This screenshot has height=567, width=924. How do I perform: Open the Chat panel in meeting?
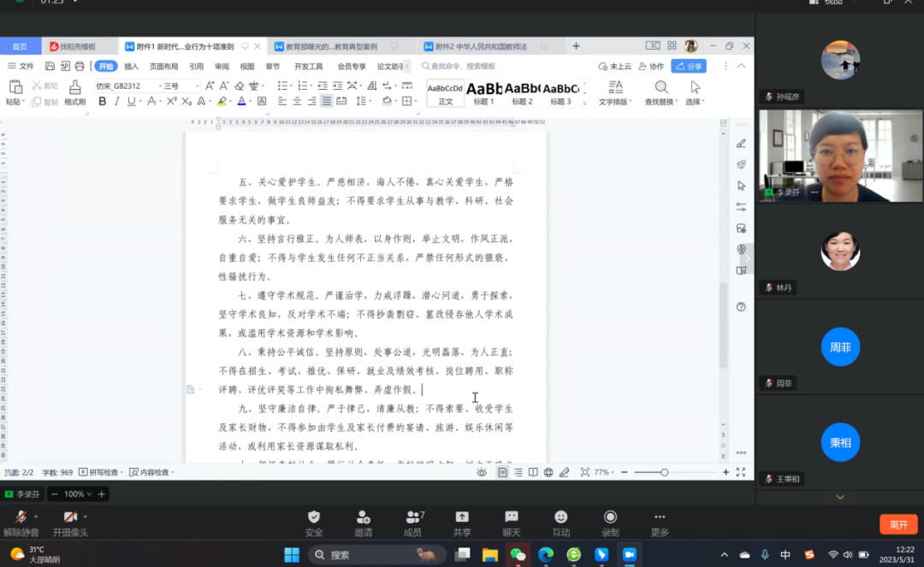pyautogui.click(x=512, y=523)
